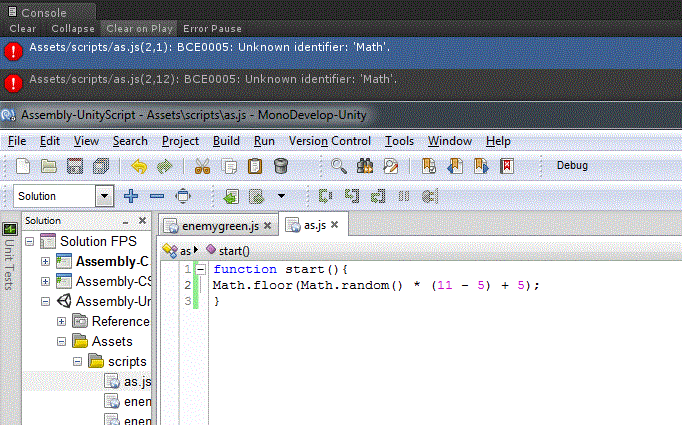Screen dimensions: 682x425
Task: Click the New File toolbar icon
Action: [x=23, y=166]
